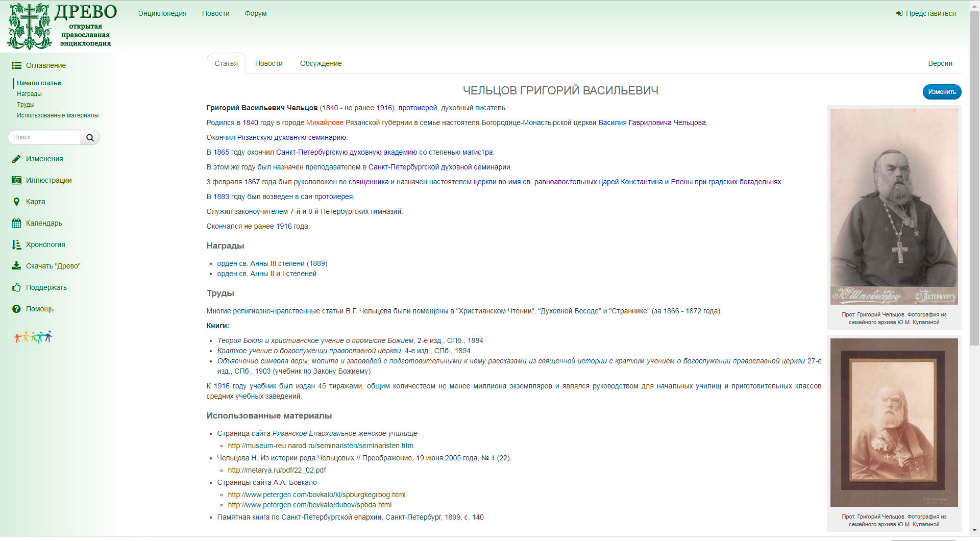Open the Форум menu item
The height and width of the screenshot is (541, 980).
tap(256, 13)
